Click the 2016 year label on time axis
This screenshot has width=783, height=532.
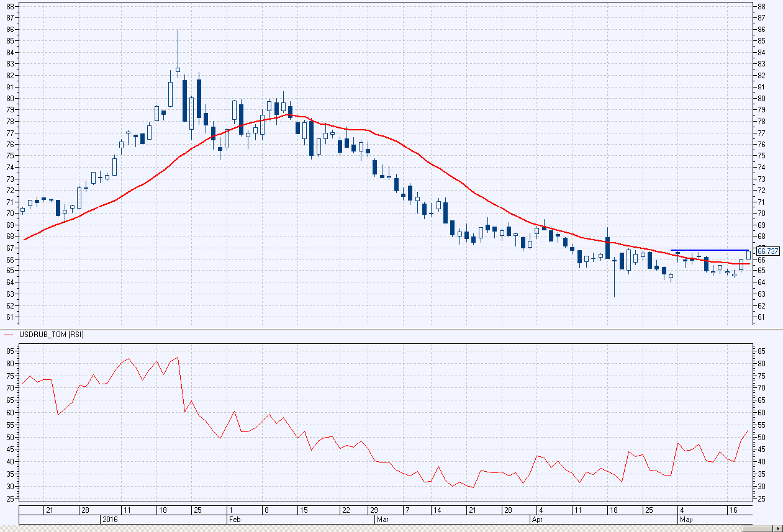(109, 519)
